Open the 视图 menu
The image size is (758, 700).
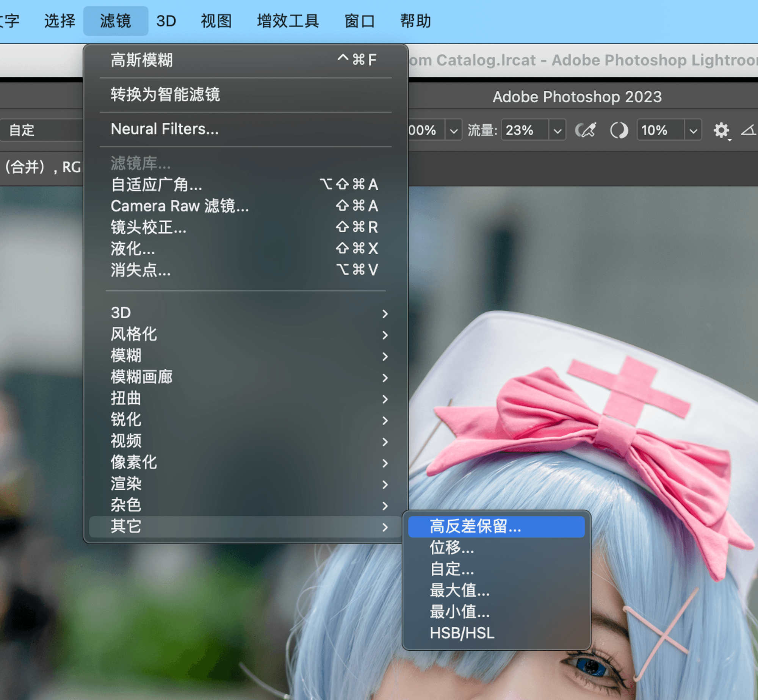coord(216,21)
